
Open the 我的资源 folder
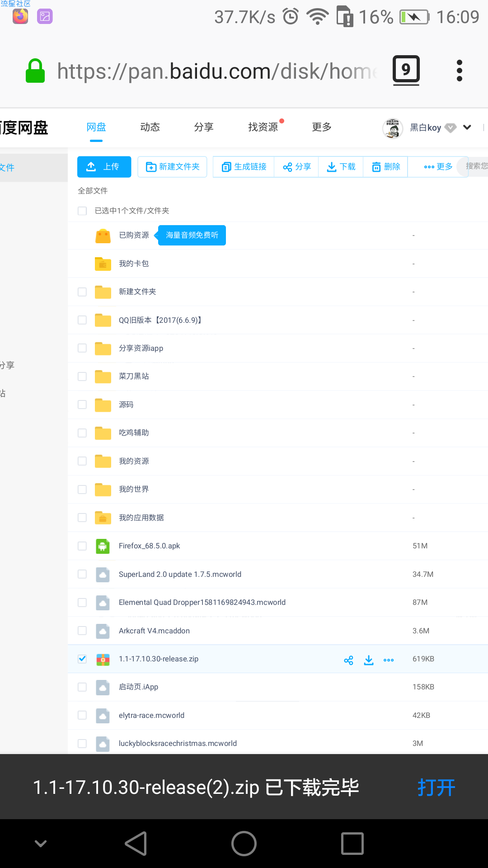pyautogui.click(x=134, y=461)
